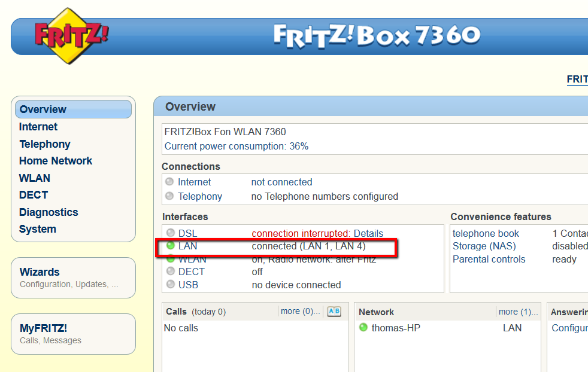Click the green LED beside thomas-HP
The image size is (588, 372).
(363, 327)
